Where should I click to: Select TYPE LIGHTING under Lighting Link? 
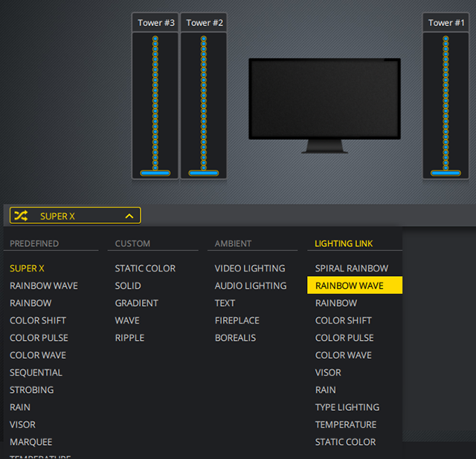click(x=347, y=408)
